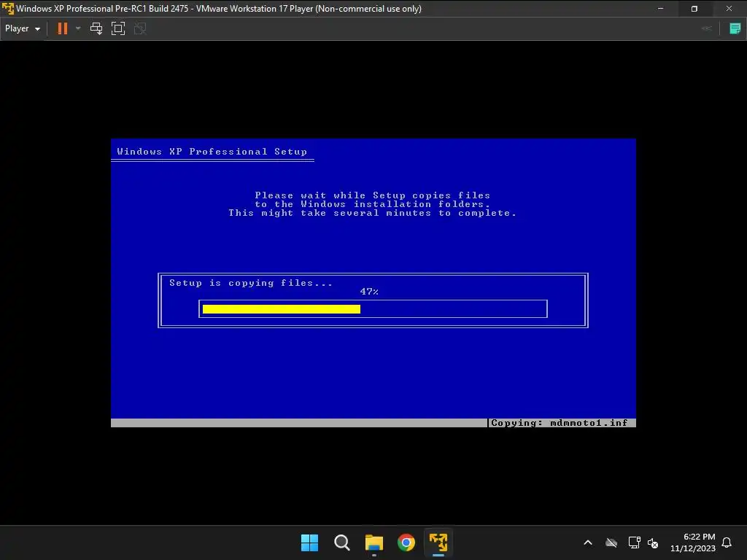This screenshot has width=747, height=560.
Task: Close the VMware Player window
Action: [x=729, y=9]
